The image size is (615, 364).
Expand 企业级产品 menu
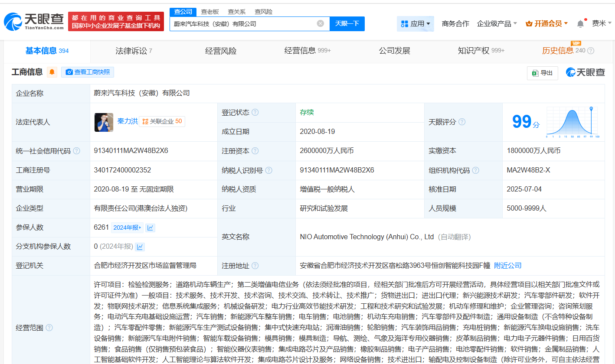tap(497, 23)
